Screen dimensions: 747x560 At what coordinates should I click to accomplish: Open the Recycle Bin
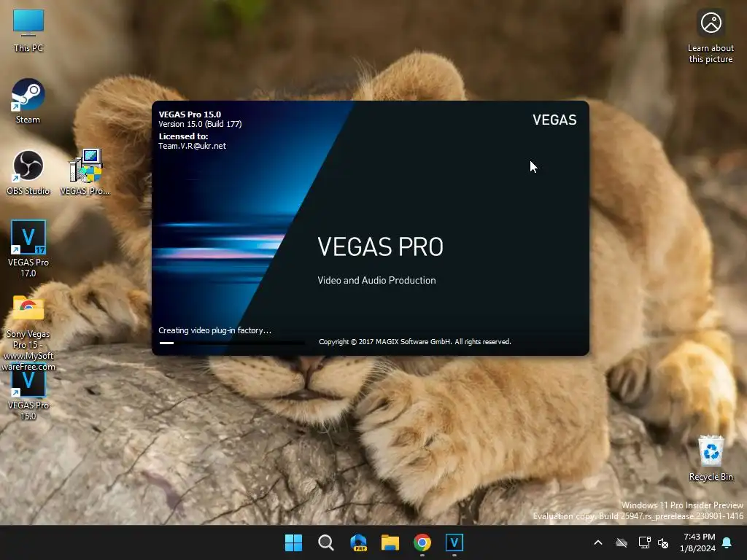[711, 458]
